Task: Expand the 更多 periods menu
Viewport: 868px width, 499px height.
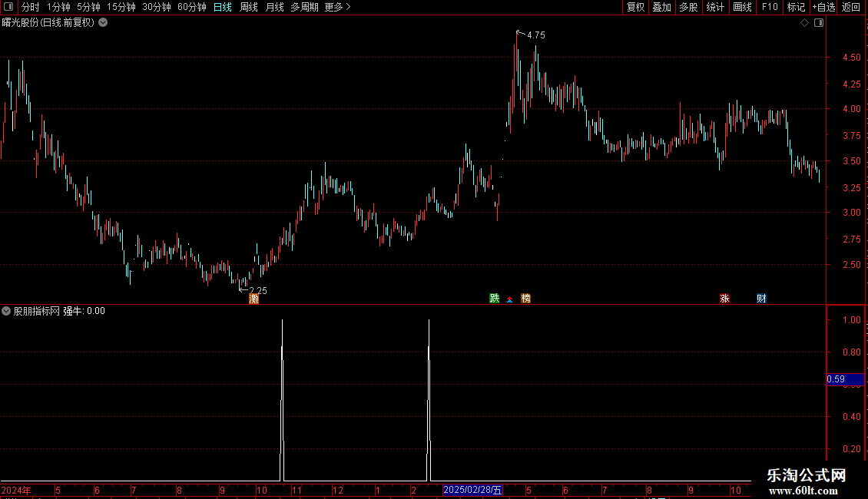Action: (337, 7)
